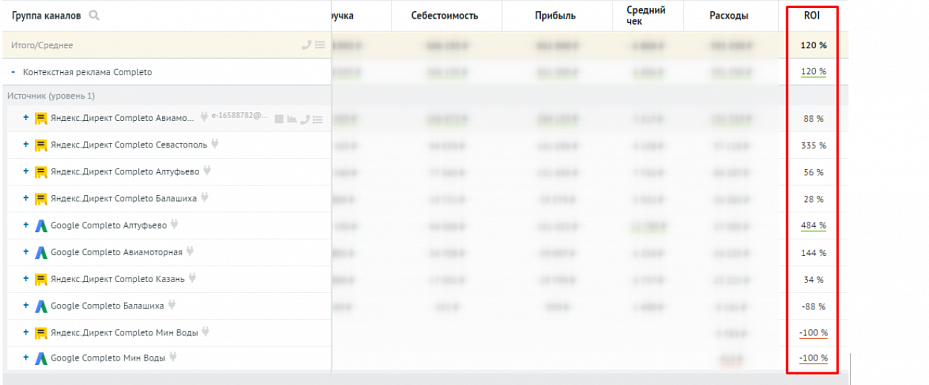Click the Итого/Среднее row label
929x385 pixels.
pos(42,45)
